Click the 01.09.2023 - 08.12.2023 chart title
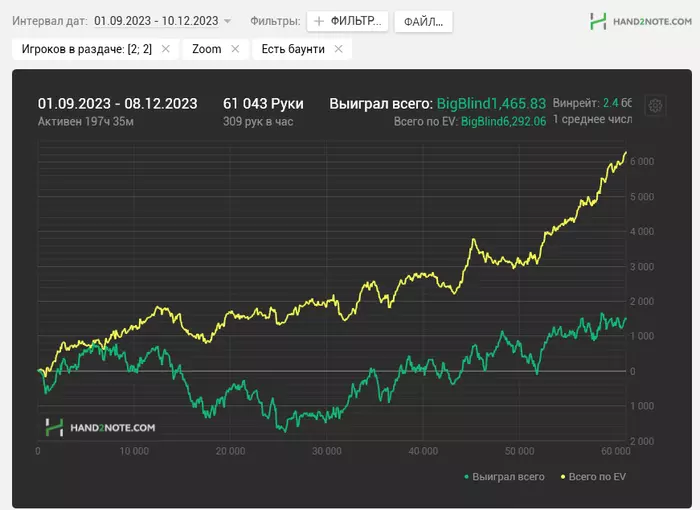This screenshot has width=700, height=510. click(x=117, y=104)
